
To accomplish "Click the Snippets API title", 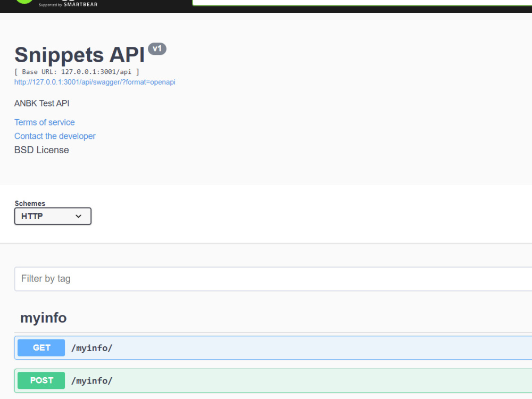I will pos(80,55).
